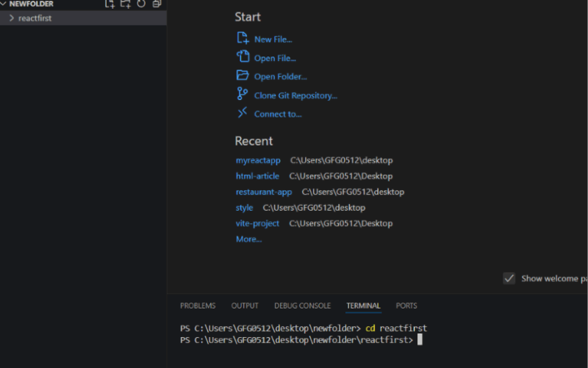The height and width of the screenshot is (368, 588).
Task: Click the 'cd reactfirst' command text in terminal
Action: pyautogui.click(x=396, y=328)
